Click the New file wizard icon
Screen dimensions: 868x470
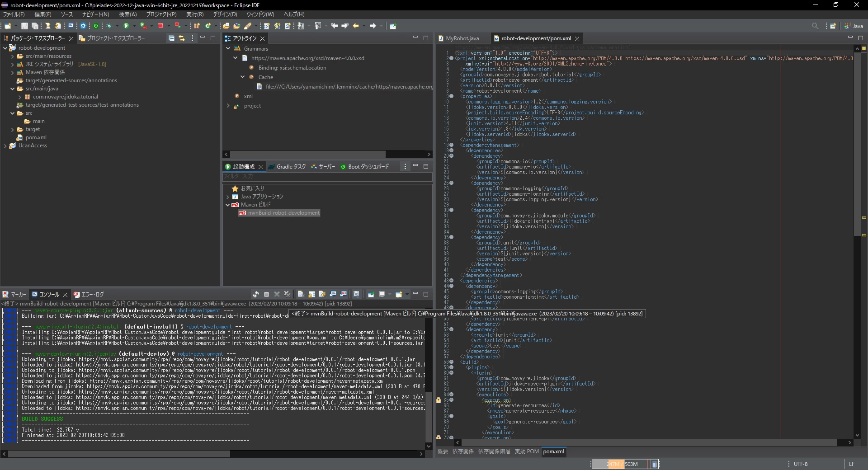(8, 26)
